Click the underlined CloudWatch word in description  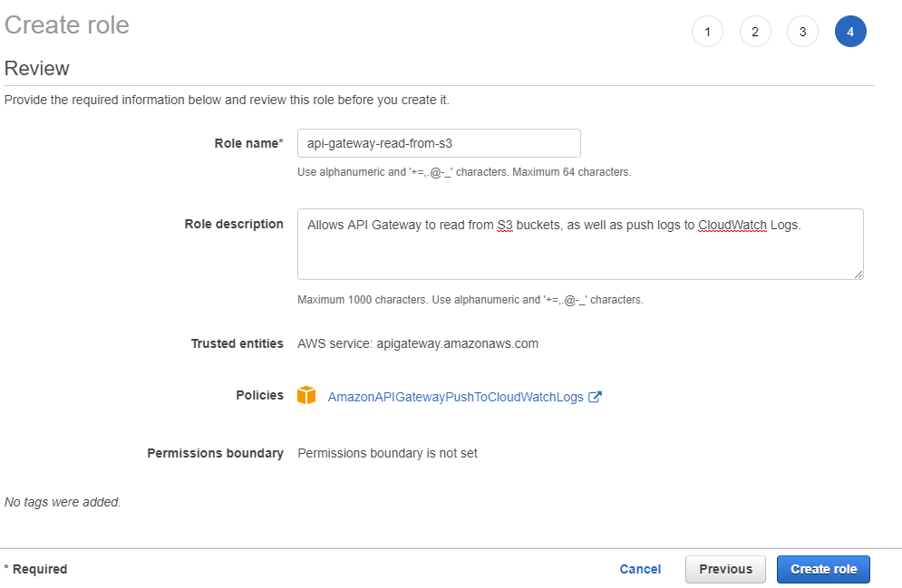pos(733,224)
